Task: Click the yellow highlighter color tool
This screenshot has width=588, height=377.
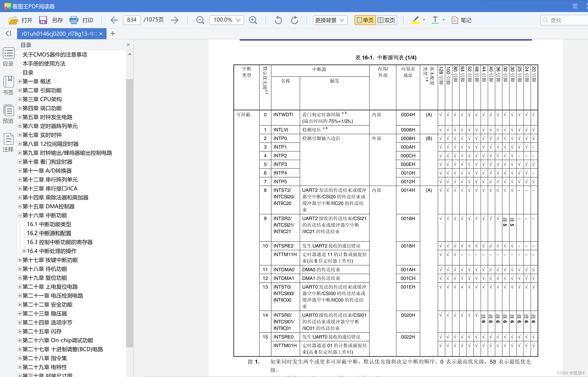Action: click(415, 20)
